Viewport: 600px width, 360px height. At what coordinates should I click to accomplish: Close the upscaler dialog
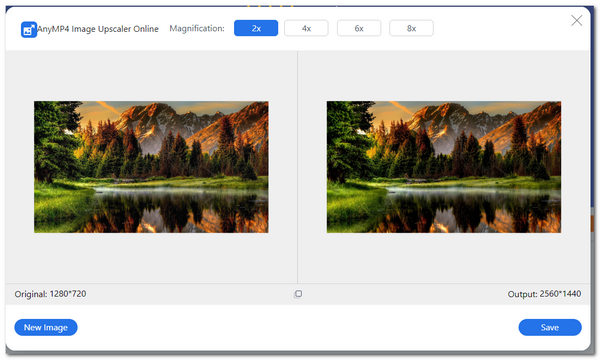pyautogui.click(x=577, y=20)
